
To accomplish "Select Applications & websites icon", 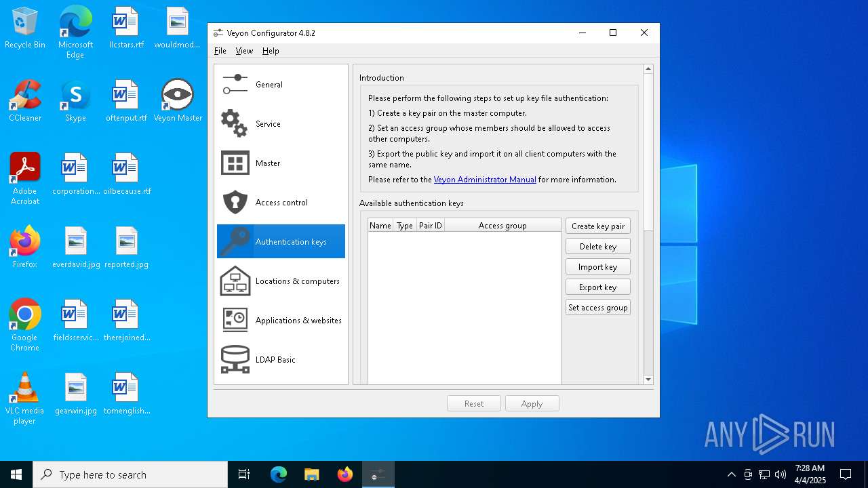I will click(235, 321).
